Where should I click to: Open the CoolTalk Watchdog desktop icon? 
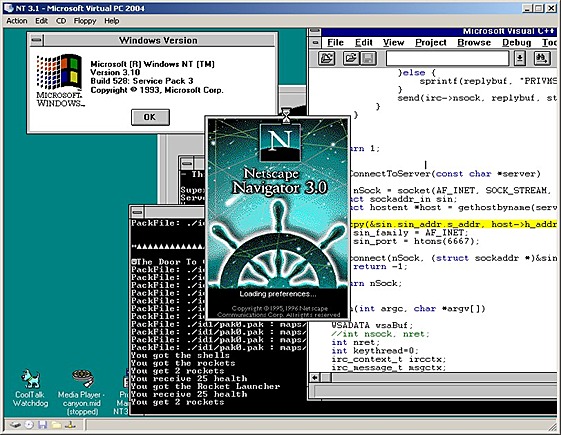(30, 388)
